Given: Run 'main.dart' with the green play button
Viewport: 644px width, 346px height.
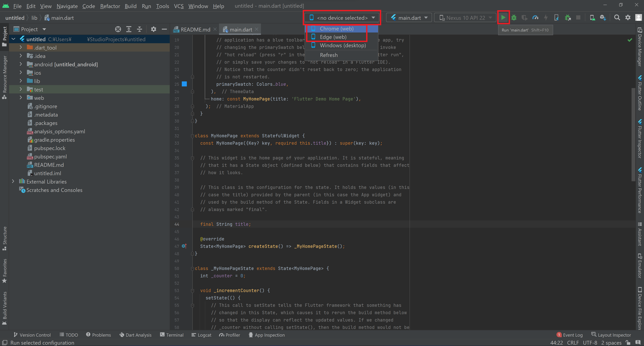Looking at the screenshot, I should tap(503, 17).
